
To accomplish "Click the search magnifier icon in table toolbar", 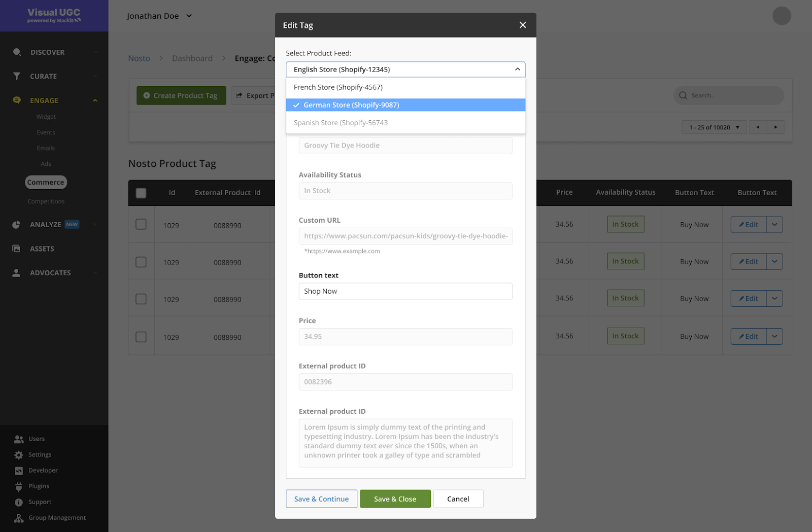I will pos(683,95).
